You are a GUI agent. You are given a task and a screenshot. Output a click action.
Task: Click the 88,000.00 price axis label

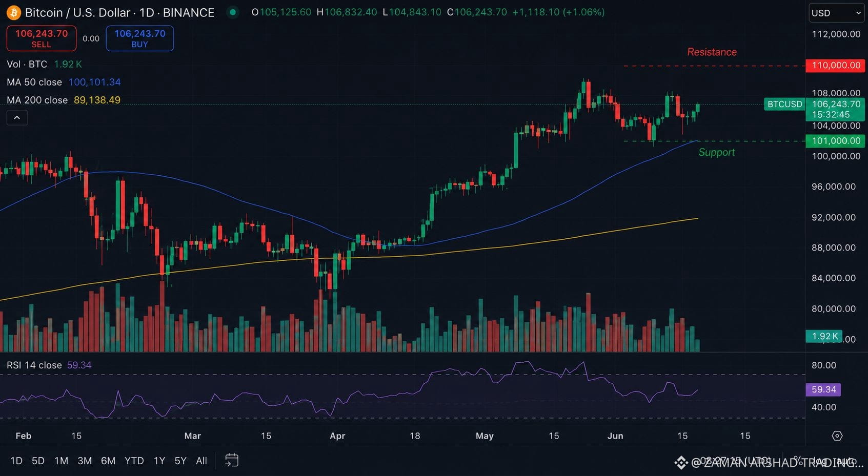833,247
